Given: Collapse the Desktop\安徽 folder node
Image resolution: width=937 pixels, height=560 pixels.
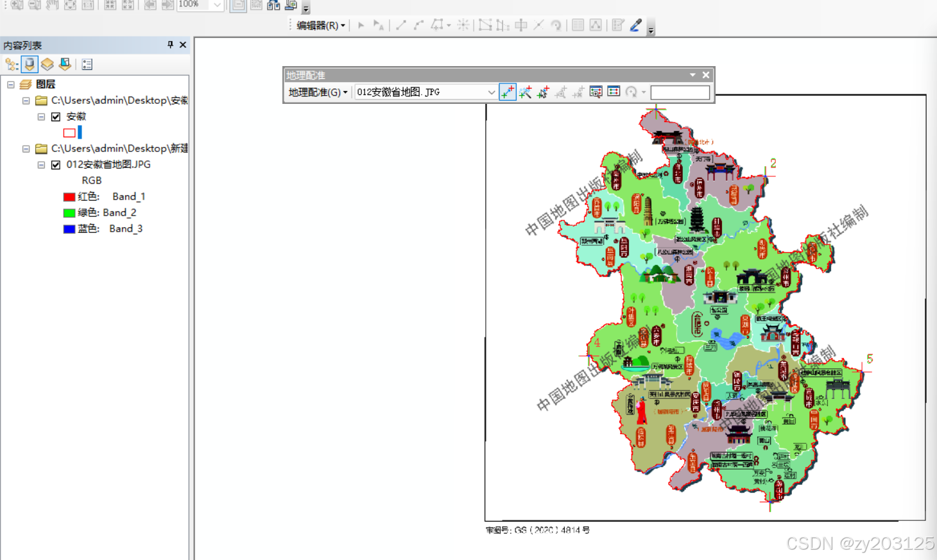Looking at the screenshot, I should click(x=26, y=101).
